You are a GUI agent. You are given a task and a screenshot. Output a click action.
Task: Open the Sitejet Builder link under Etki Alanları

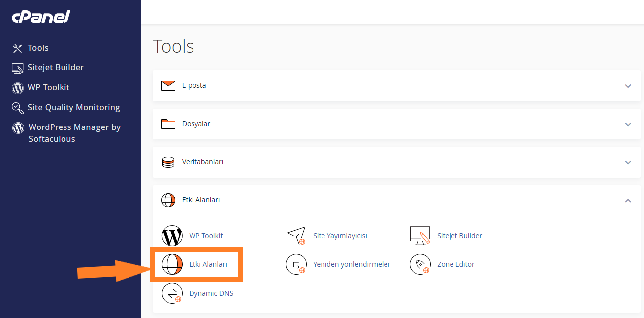pos(460,236)
